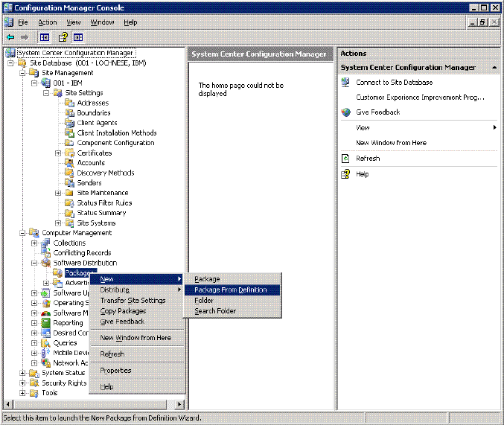504x425 pixels.
Task: Click the Give Feedback globe icon
Action: (x=346, y=112)
